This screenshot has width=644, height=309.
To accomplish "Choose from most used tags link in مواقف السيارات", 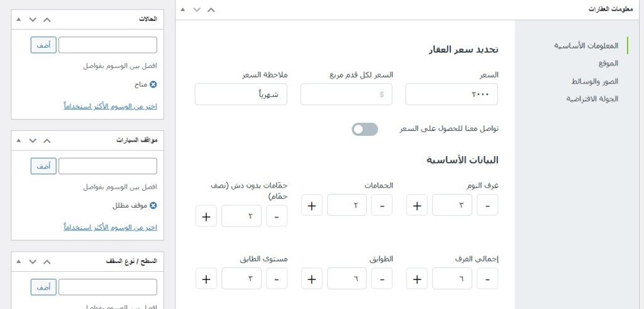I will coord(110,227).
